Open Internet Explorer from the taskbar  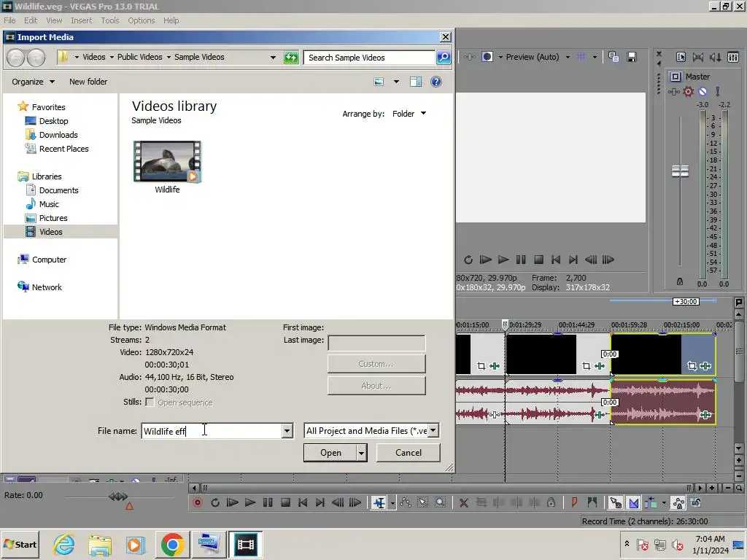[x=64, y=544]
